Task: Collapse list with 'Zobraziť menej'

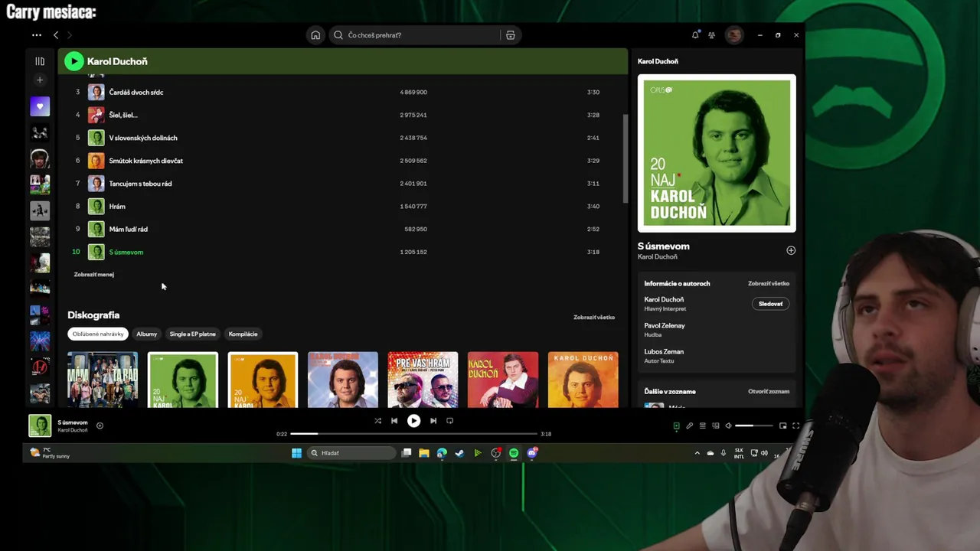Action: (x=94, y=275)
